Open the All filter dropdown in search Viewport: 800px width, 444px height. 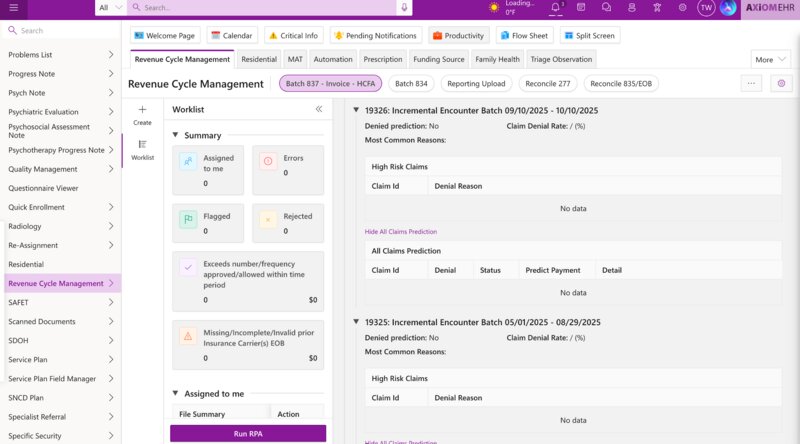coord(110,8)
